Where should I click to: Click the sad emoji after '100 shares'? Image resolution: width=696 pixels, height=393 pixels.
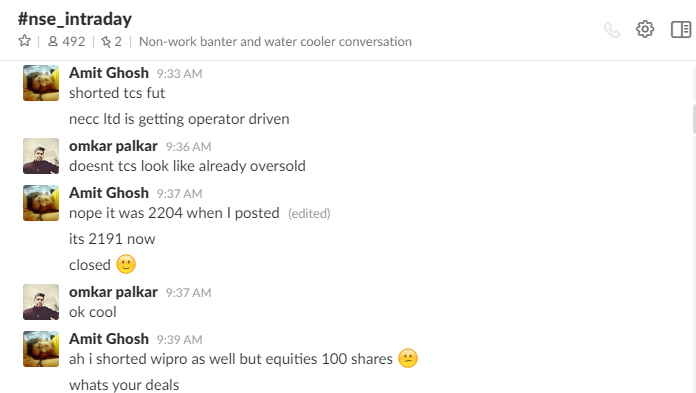[x=408, y=358]
